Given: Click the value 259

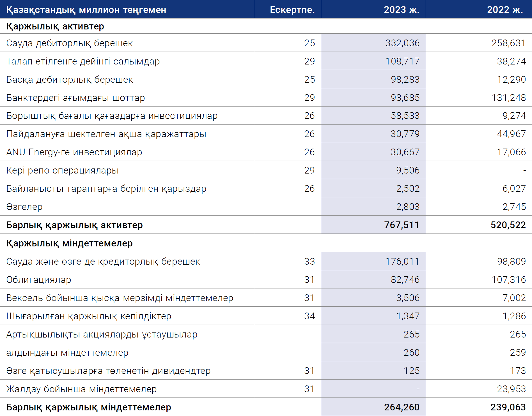Looking at the screenshot, I should coord(518,353).
